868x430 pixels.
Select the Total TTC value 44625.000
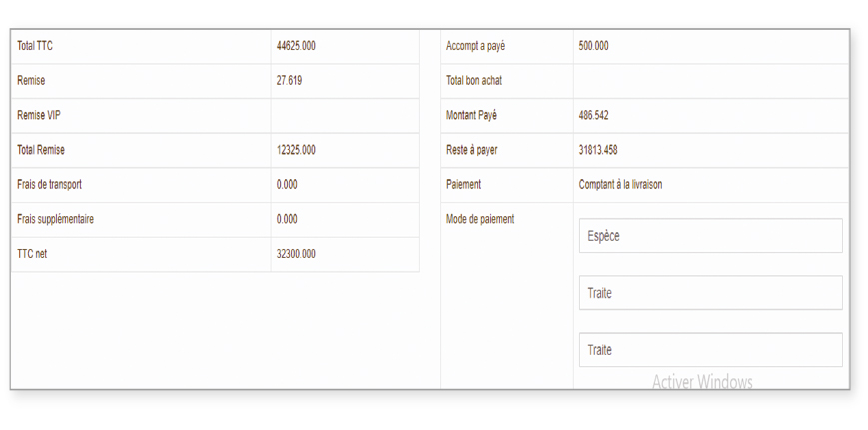296,46
